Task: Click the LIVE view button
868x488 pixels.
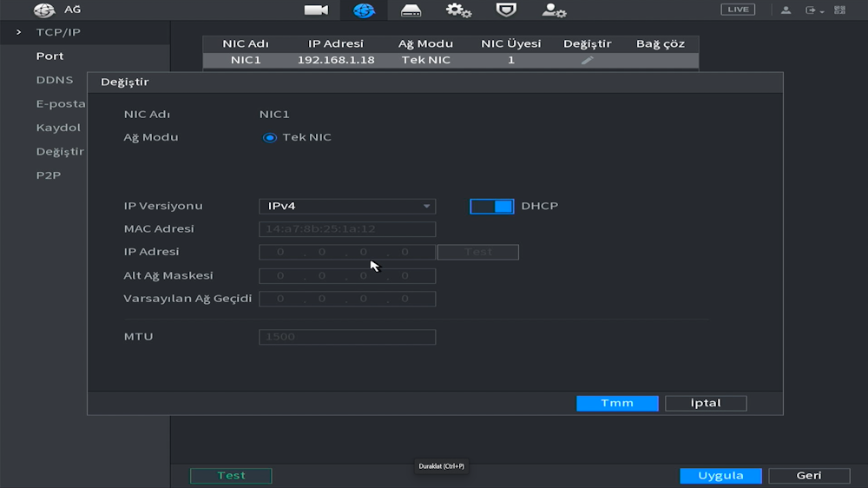Action: coord(738,10)
